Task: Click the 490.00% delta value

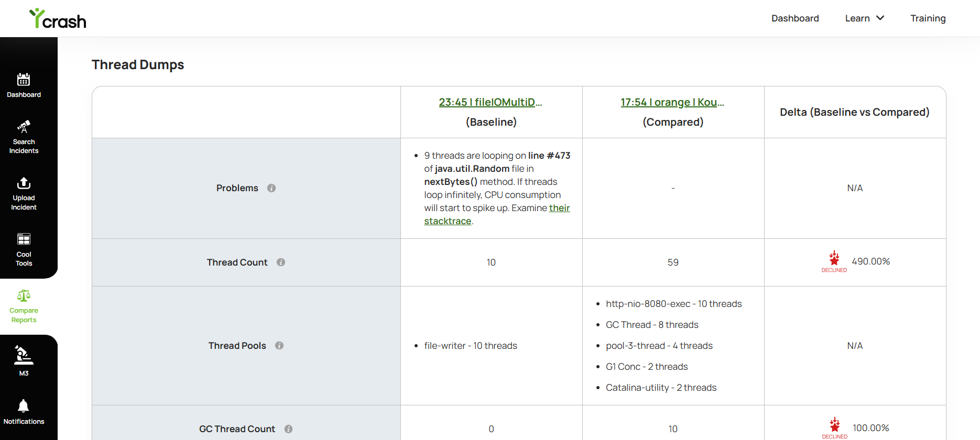Action: (x=871, y=261)
